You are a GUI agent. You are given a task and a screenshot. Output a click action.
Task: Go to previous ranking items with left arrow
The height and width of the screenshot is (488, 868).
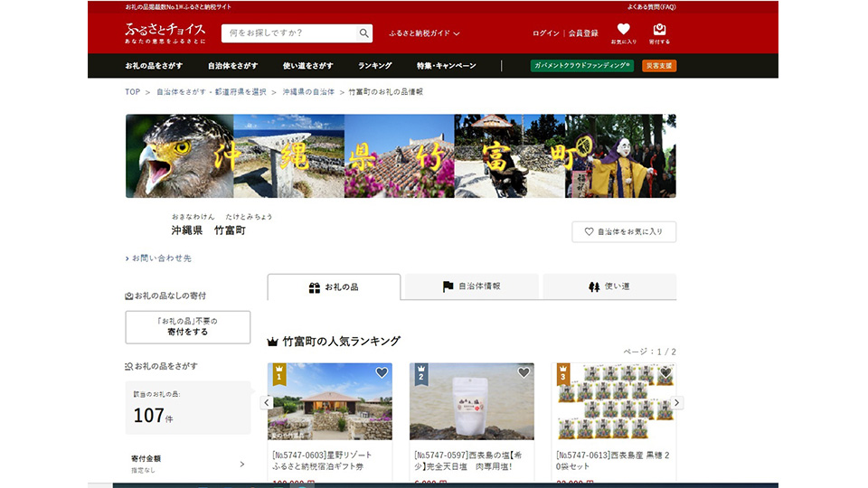coord(267,402)
